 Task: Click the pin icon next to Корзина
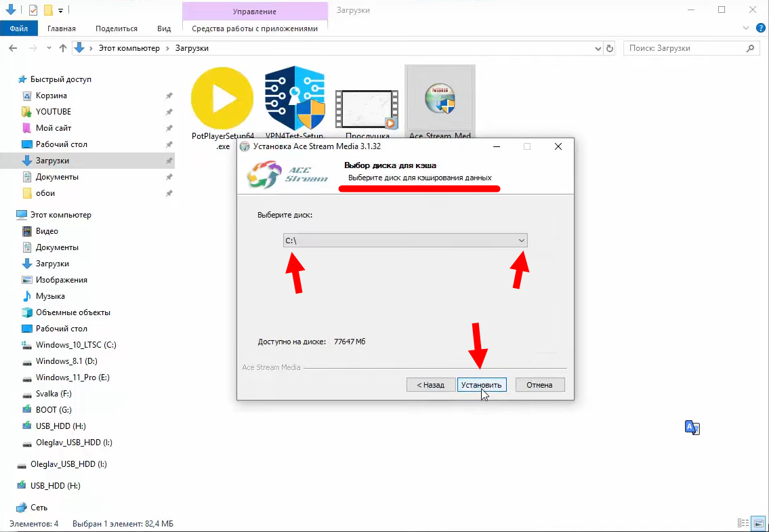tap(169, 95)
